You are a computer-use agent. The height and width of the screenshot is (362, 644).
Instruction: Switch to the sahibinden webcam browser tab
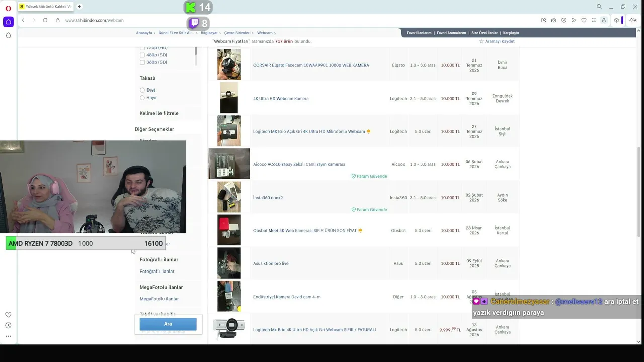click(x=45, y=7)
